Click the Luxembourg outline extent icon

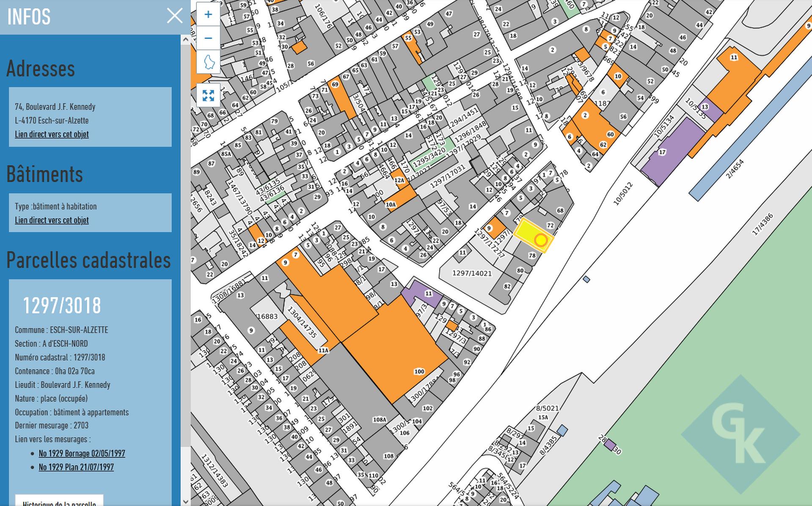coord(208,62)
